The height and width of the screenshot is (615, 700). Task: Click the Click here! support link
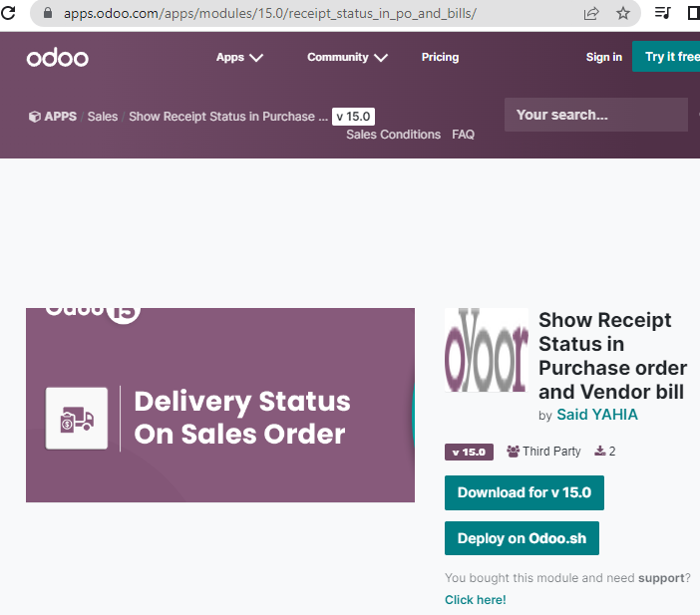click(x=475, y=600)
